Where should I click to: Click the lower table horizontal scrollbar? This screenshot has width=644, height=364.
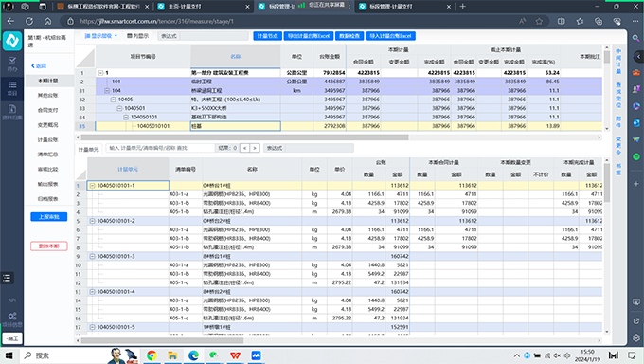pyautogui.click(x=162, y=340)
